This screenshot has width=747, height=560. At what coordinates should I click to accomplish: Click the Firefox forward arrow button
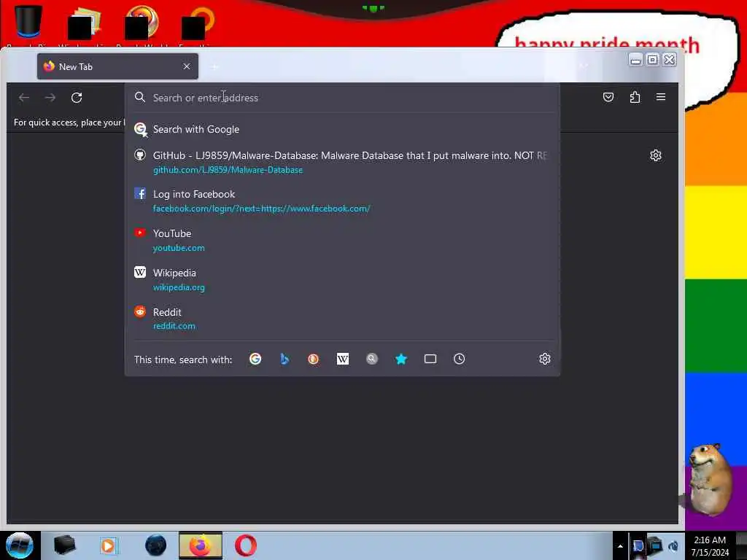click(50, 98)
